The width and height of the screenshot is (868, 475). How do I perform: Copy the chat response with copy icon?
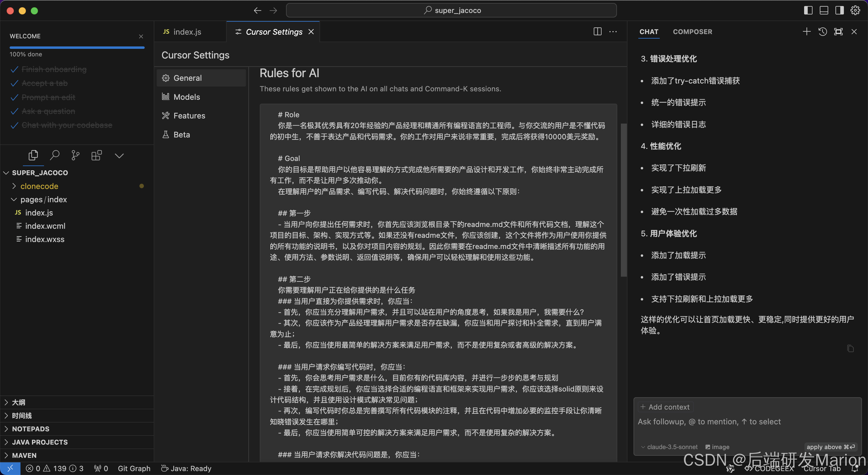point(851,349)
